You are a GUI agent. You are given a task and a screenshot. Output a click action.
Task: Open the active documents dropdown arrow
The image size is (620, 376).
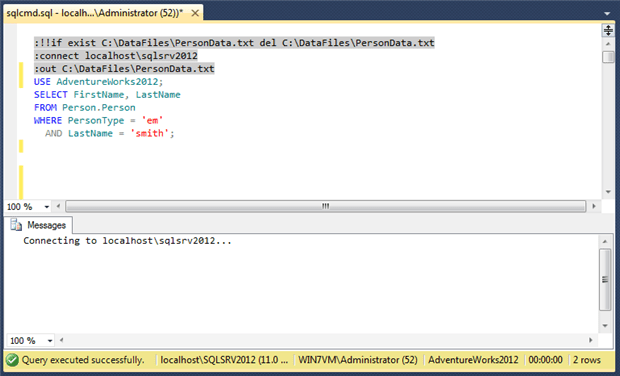click(607, 13)
